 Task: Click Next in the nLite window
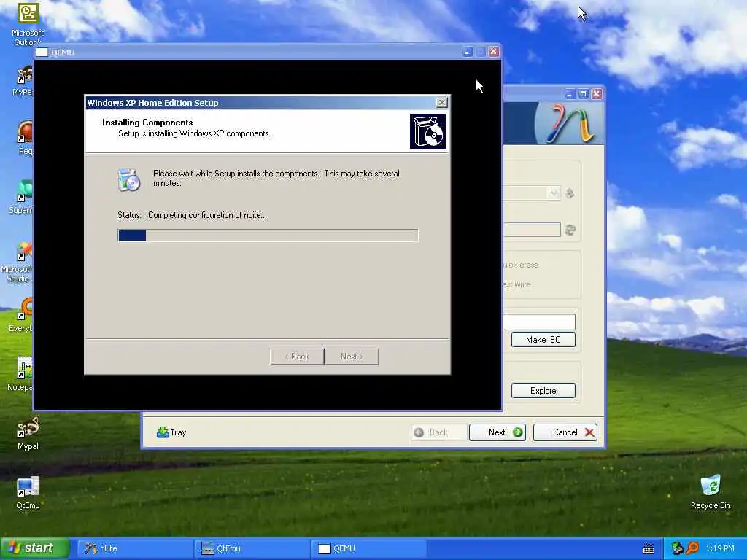coord(498,432)
